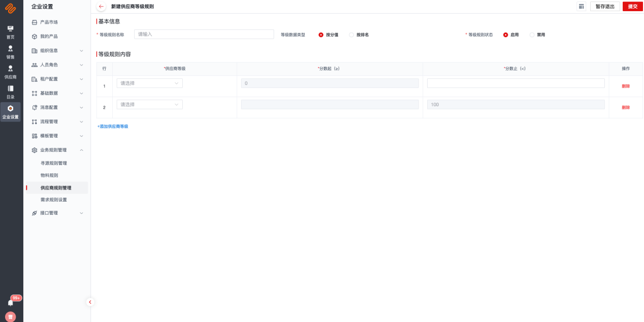Open the user avatar at bottom left
Screen dimensions: 644x322
[x=10, y=316]
